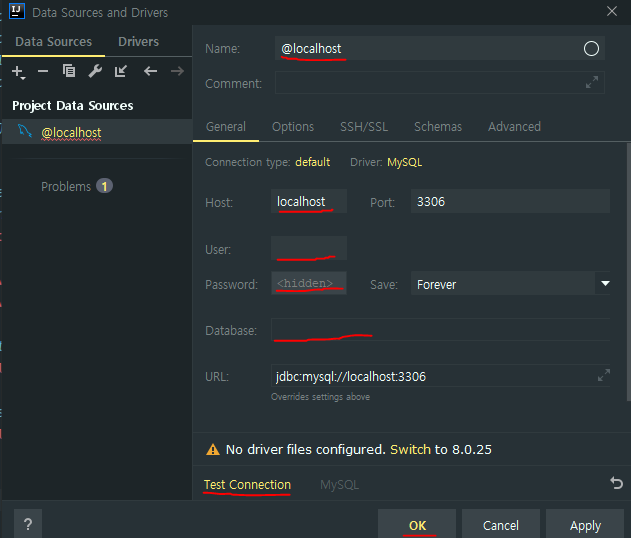Change connection type from default
The image size is (631, 538).
click(312, 162)
